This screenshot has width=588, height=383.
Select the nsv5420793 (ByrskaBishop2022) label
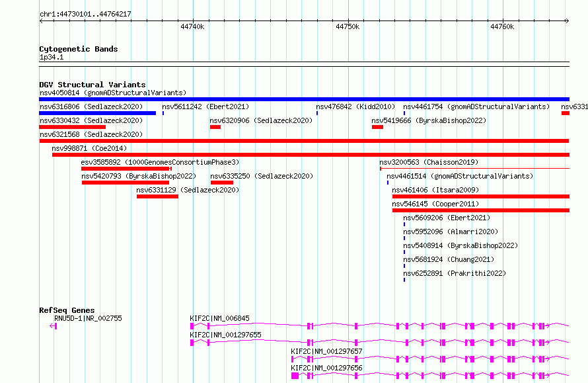139,176
